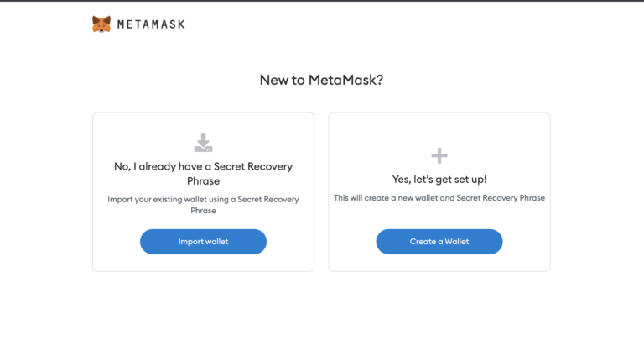This screenshot has height=345, width=644.
Task: Click the plus icon for new wallet
Action: [439, 155]
